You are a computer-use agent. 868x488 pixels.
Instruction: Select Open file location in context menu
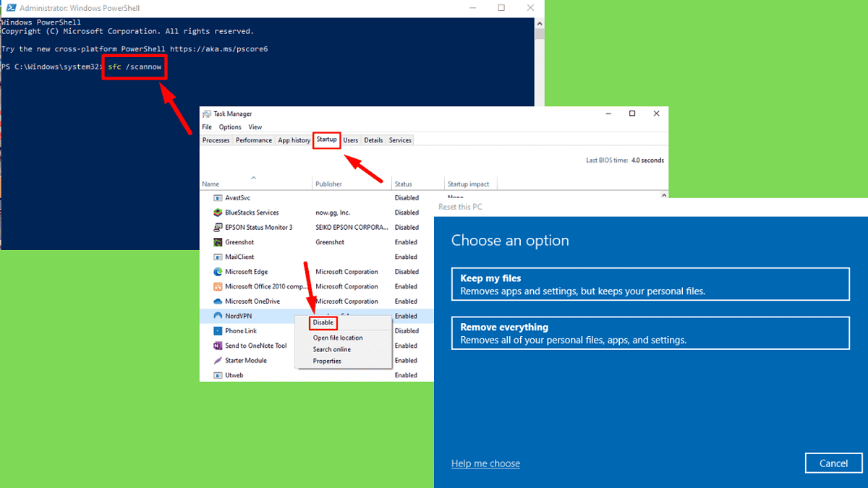338,338
